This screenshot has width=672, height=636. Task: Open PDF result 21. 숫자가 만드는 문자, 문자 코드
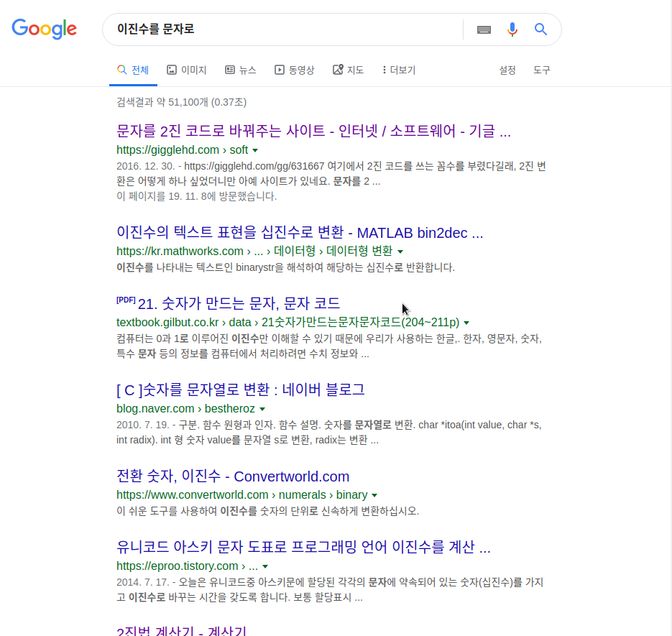click(x=239, y=303)
